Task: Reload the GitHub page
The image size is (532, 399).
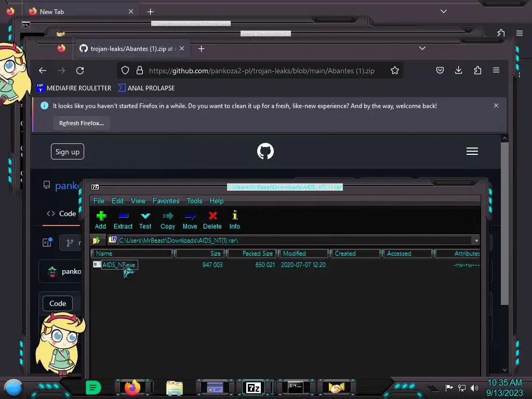Action: tap(80, 71)
